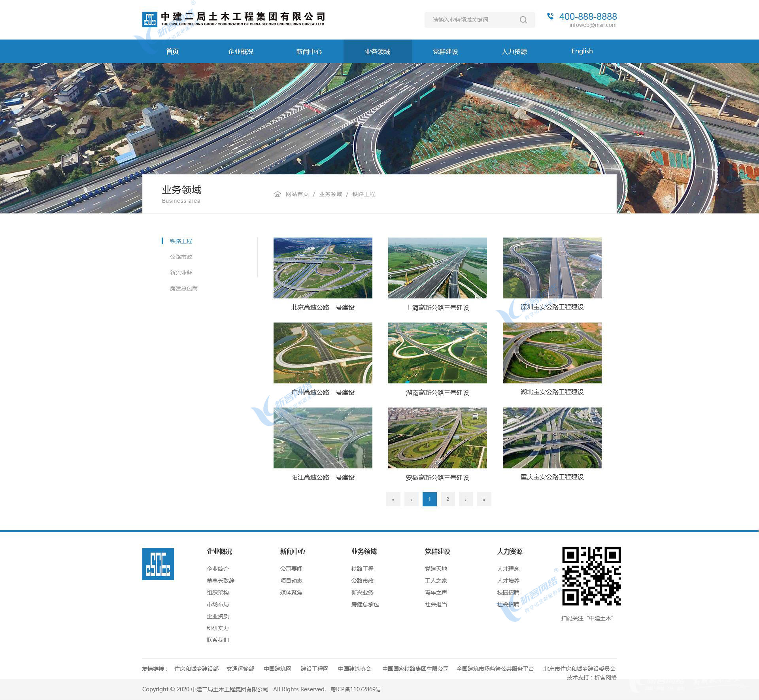Viewport: 759px width, 700px height.
Task: Go to page 2 of results
Action: click(447, 499)
